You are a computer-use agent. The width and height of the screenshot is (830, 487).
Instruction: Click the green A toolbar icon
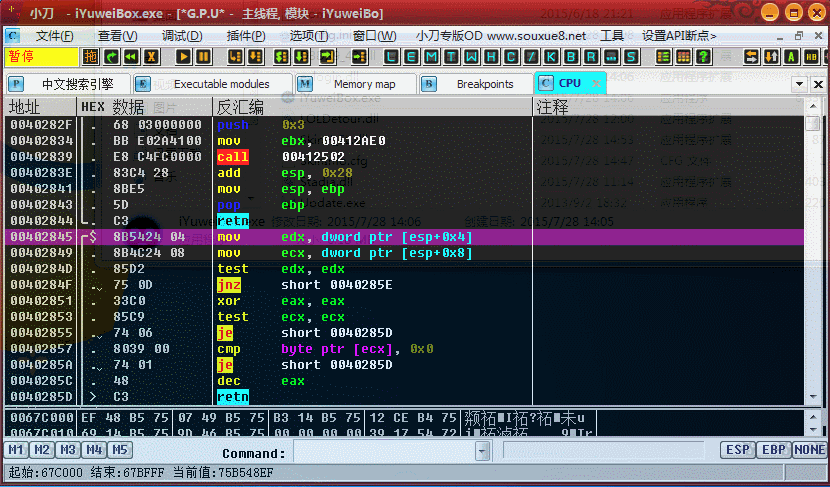pyautogui.click(x=791, y=57)
